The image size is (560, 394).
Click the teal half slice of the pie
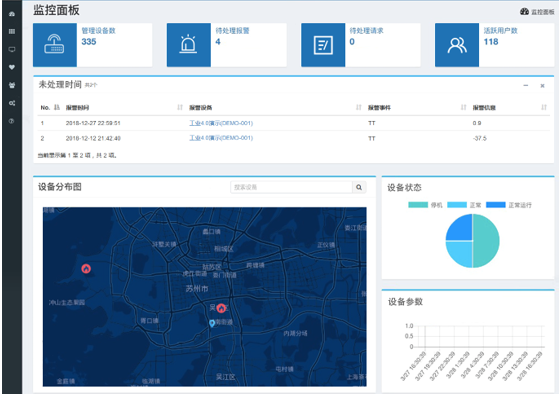click(x=487, y=241)
